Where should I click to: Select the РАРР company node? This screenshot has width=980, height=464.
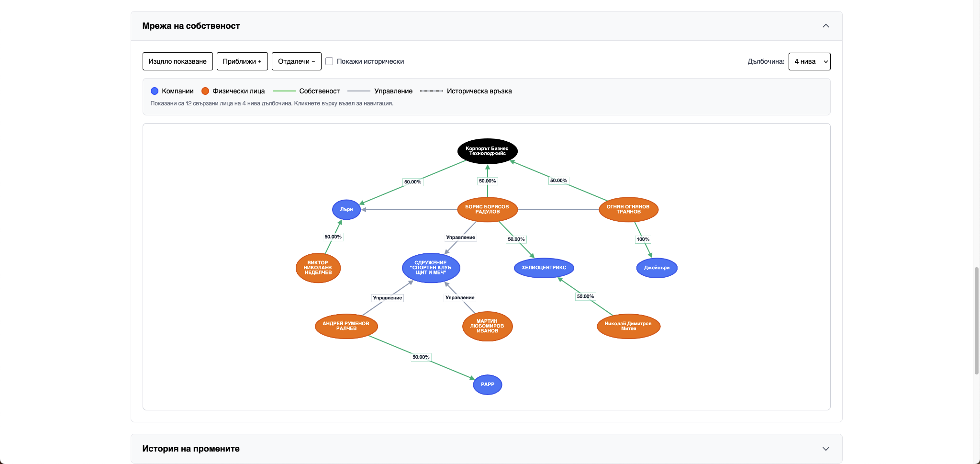click(487, 385)
